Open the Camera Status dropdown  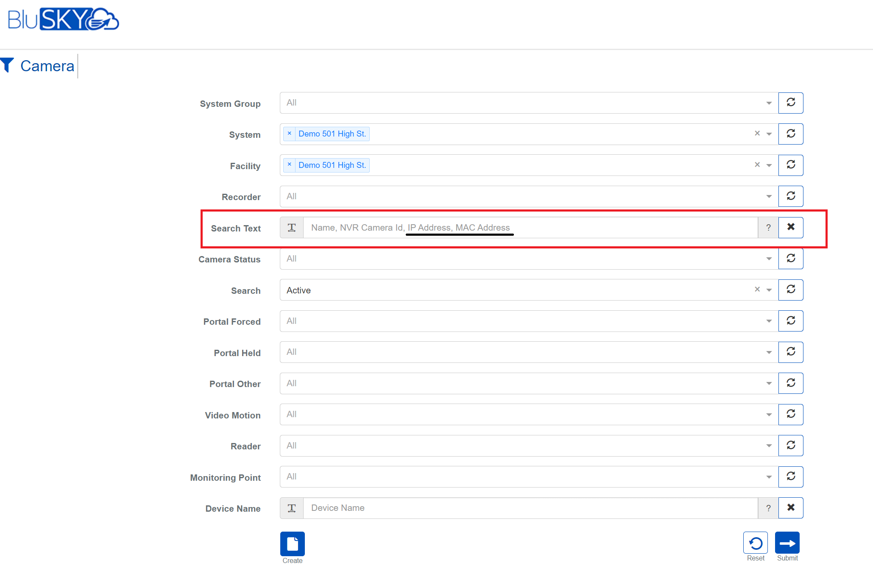coord(769,259)
